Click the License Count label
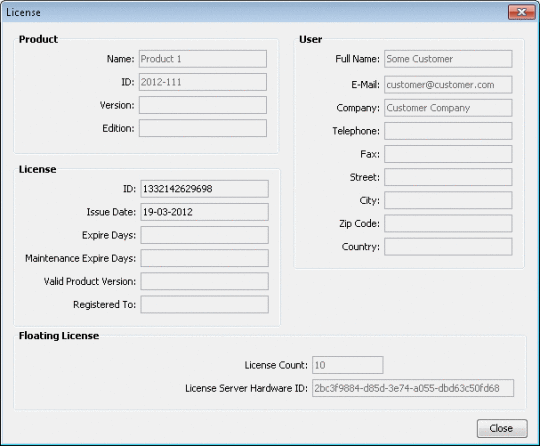The height and width of the screenshot is (446, 540). click(276, 365)
